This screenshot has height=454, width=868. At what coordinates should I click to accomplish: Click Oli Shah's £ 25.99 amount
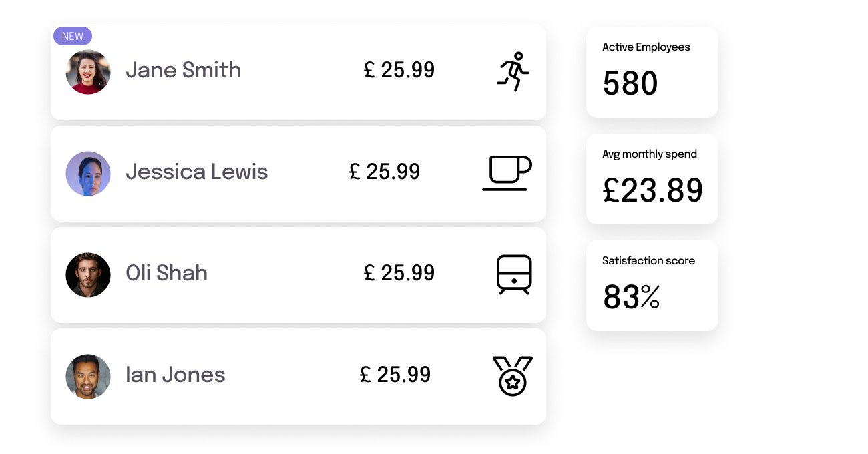tap(399, 273)
